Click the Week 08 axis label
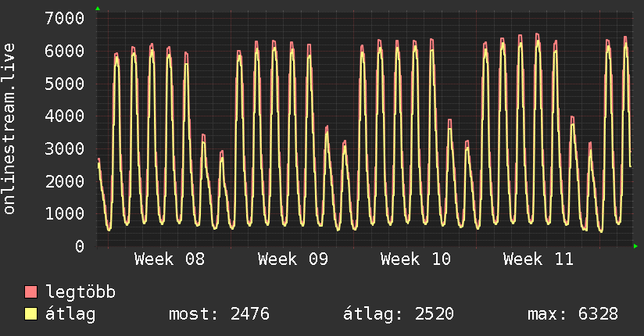The height and width of the screenshot is (336, 644). pyautogui.click(x=170, y=259)
